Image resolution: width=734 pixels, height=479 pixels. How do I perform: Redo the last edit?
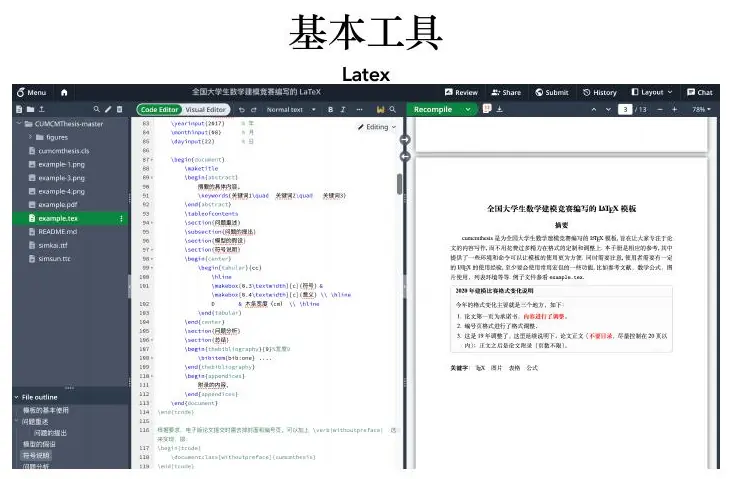[x=253, y=110]
